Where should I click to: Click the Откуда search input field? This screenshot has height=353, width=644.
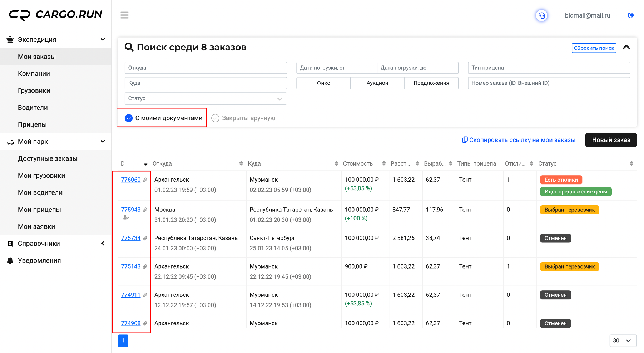click(x=206, y=68)
